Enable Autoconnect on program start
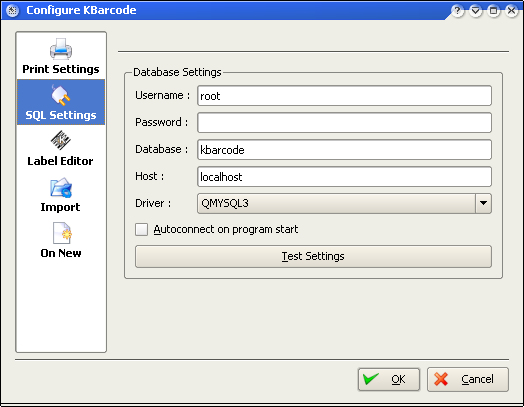The width and height of the screenshot is (524, 407). (x=142, y=230)
